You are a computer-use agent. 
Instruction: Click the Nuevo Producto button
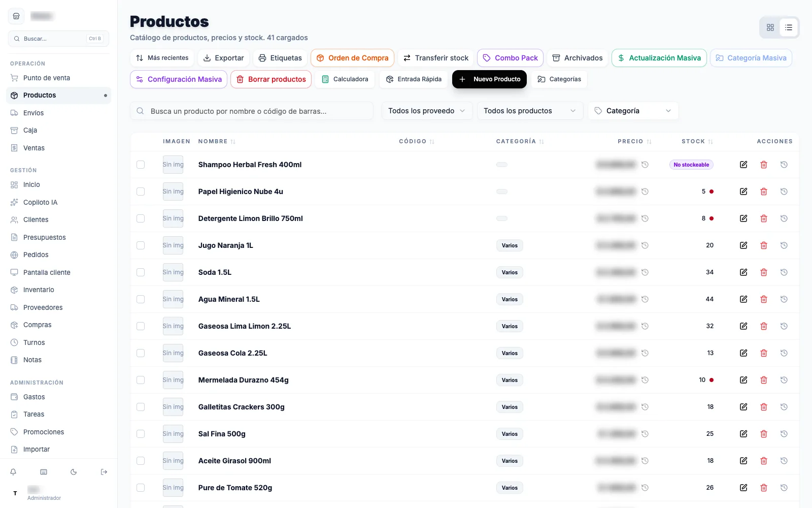pyautogui.click(x=489, y=79)
